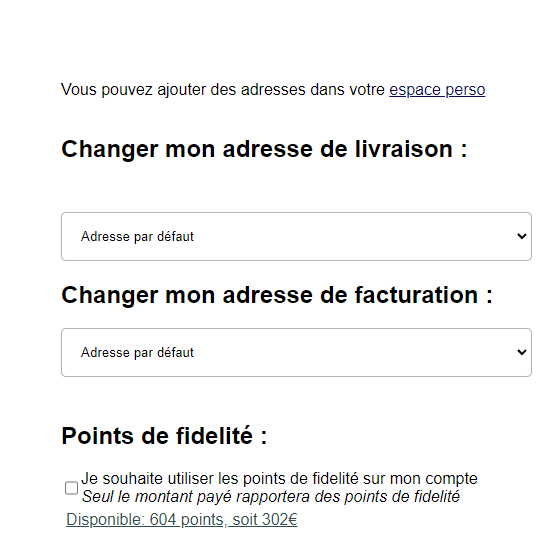
Task: Click the heading Changer mon adresse de livraison
Action: [x=264, y=149]
